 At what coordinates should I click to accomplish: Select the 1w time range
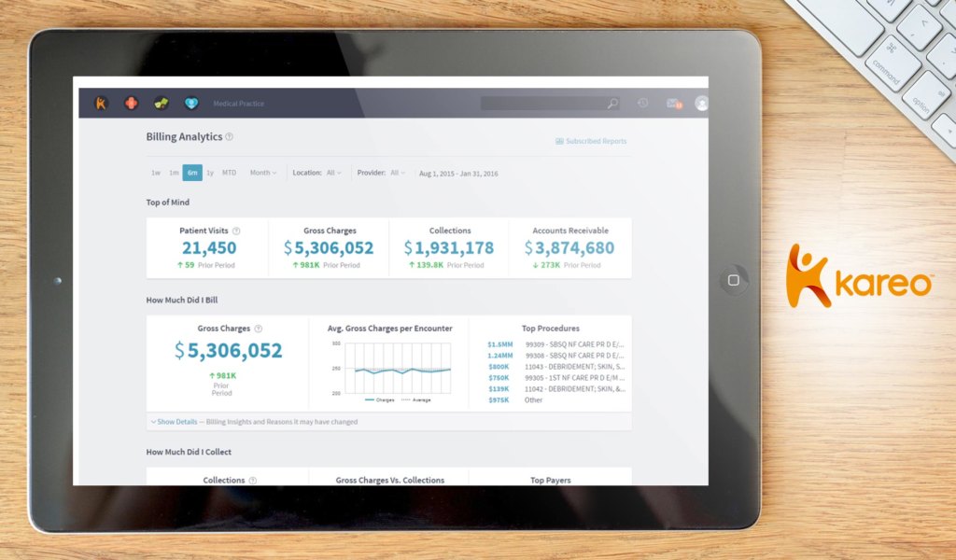pos(156,173)
